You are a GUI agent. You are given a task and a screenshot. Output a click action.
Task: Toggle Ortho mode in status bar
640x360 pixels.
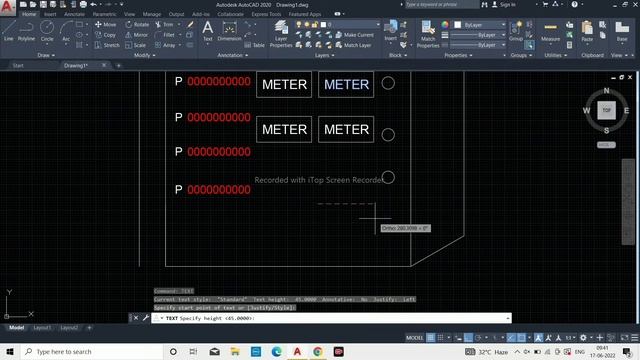[x=468, y=338]
